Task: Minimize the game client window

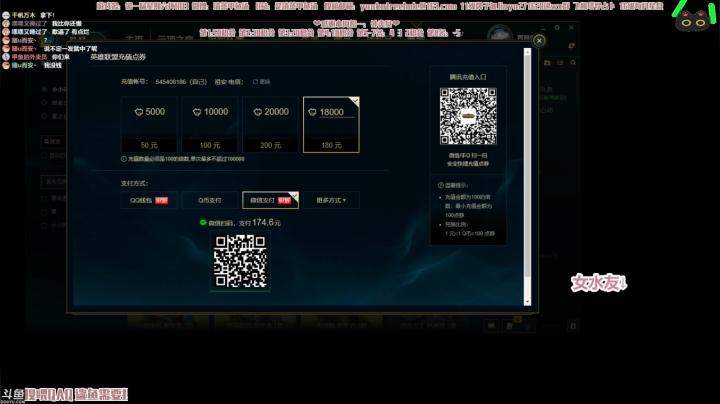Action: [x=543, y=28]
